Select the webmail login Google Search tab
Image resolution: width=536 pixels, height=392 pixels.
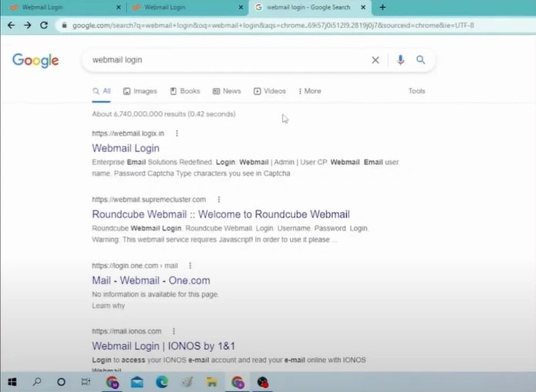309,7
